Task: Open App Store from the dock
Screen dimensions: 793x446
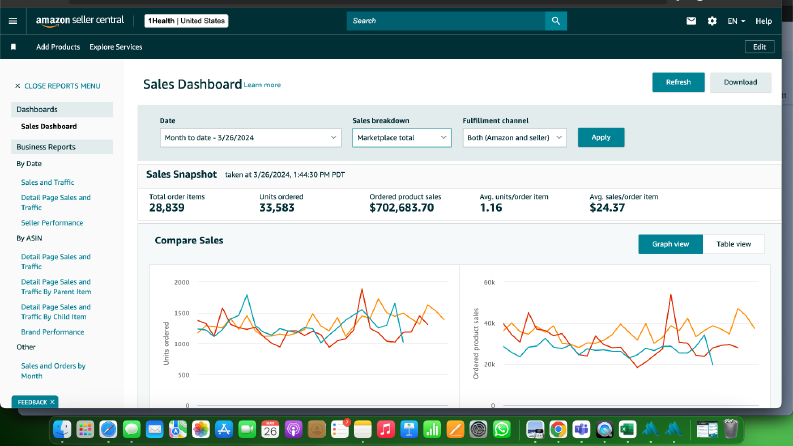Action: 224,429
